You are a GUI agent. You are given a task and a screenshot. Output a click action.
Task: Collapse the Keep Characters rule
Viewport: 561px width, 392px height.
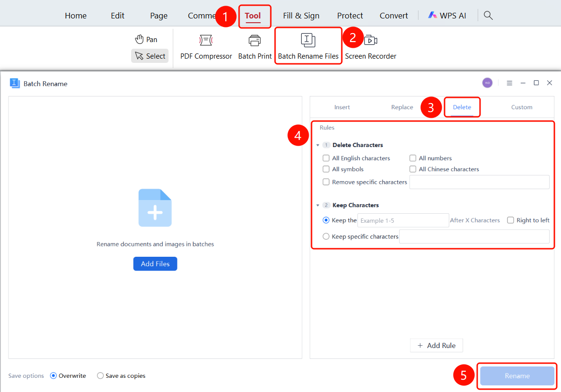pyautogui.click(x=318, y=205)
